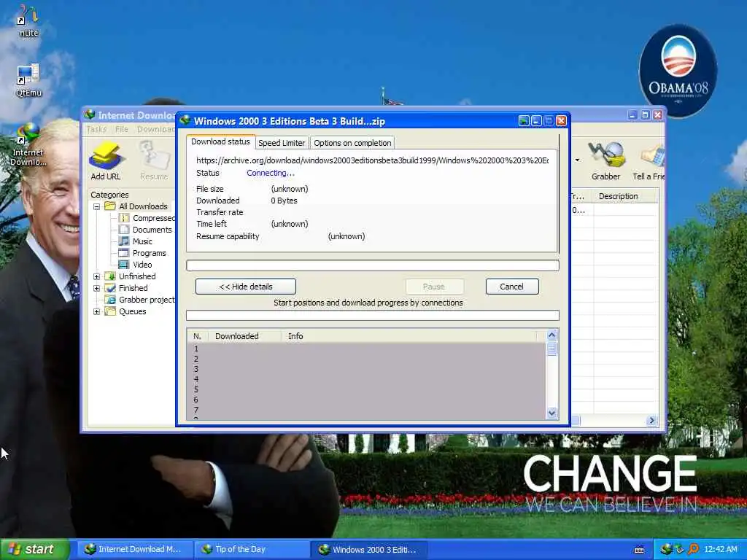Switch to the Speed Limiter tab

coord(282,143)
